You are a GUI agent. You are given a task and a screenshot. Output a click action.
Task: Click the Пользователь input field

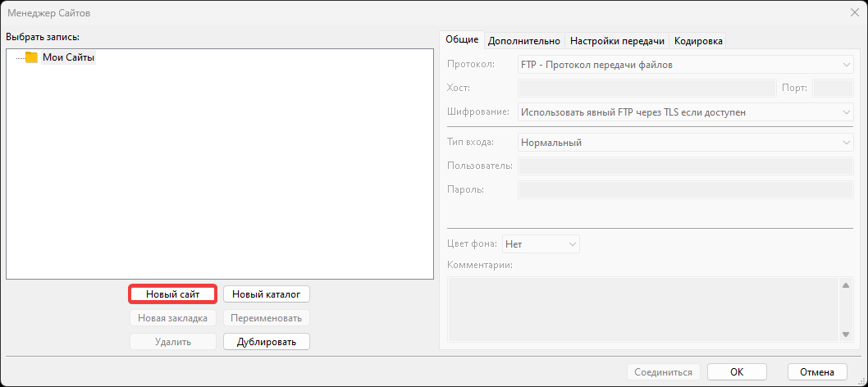685,166
